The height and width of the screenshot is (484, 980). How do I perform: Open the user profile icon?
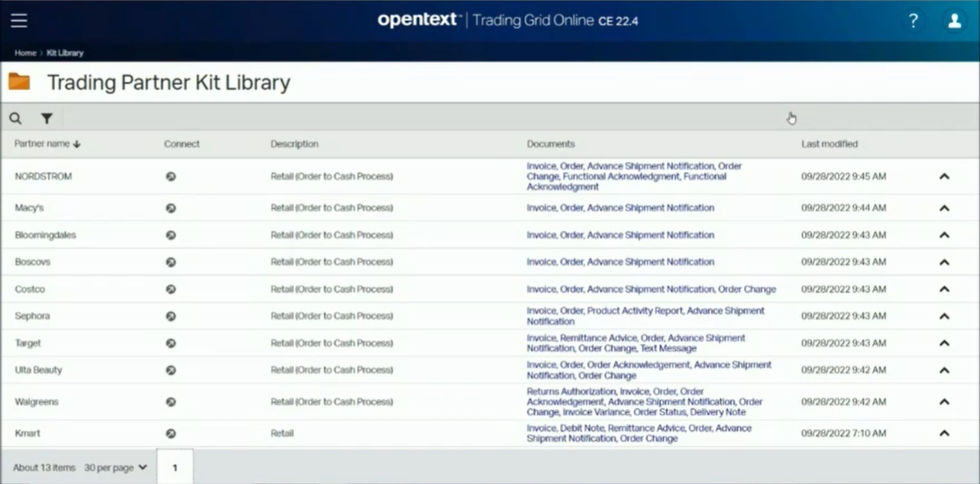(x=954, y=20)
